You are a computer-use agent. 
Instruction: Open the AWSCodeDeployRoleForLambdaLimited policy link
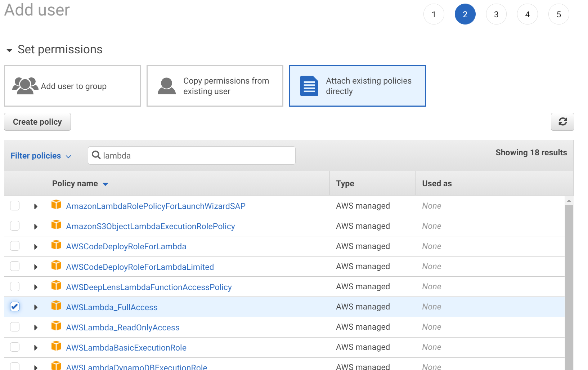(x=140, y=267)
